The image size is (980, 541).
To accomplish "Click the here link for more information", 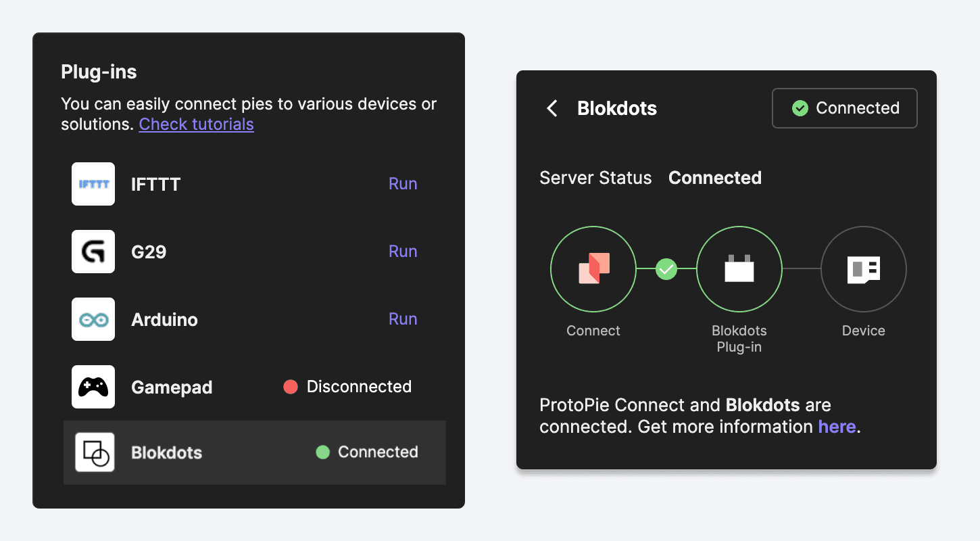I will [x=837, y=427].
